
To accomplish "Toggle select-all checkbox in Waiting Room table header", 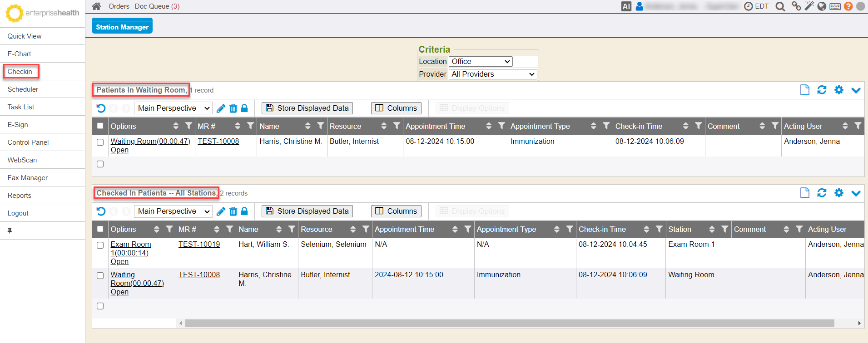I will 100,126.
